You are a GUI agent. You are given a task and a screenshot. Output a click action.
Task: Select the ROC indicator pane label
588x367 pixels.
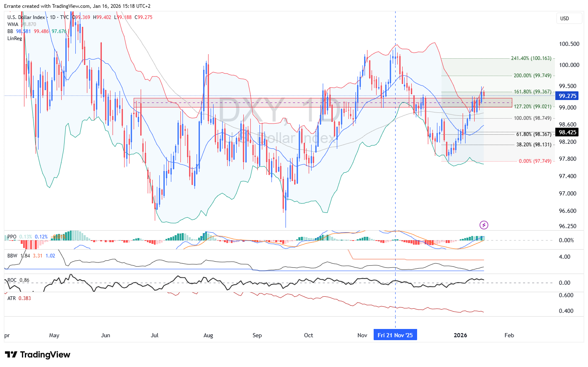click(x=12, y=280)
